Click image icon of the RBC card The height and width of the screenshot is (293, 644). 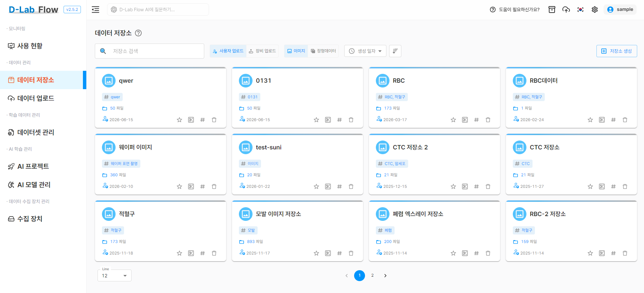[383, 81]
